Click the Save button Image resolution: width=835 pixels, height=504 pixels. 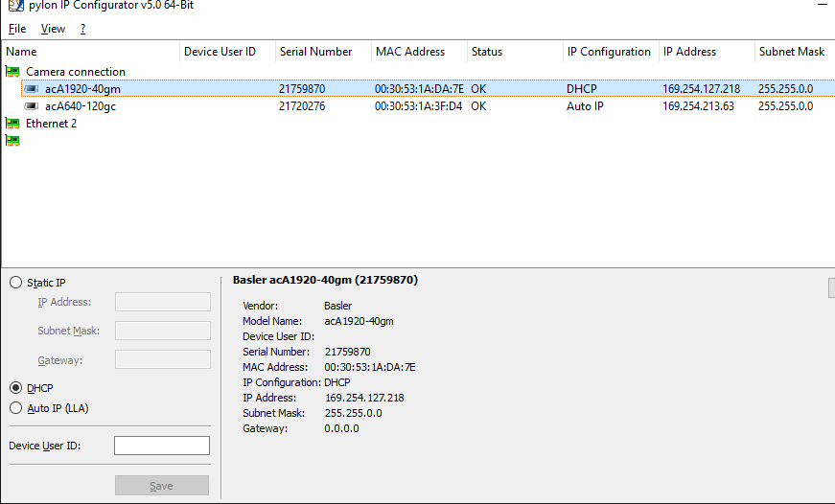point(162,486)
